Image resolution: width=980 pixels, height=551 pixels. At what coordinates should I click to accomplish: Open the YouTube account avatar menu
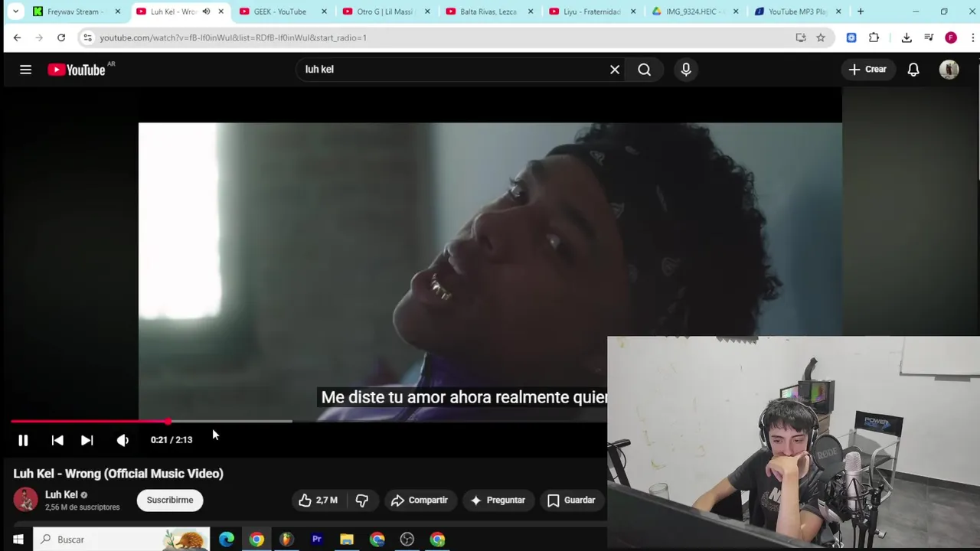pyautogui.click(x=949, y=70)
